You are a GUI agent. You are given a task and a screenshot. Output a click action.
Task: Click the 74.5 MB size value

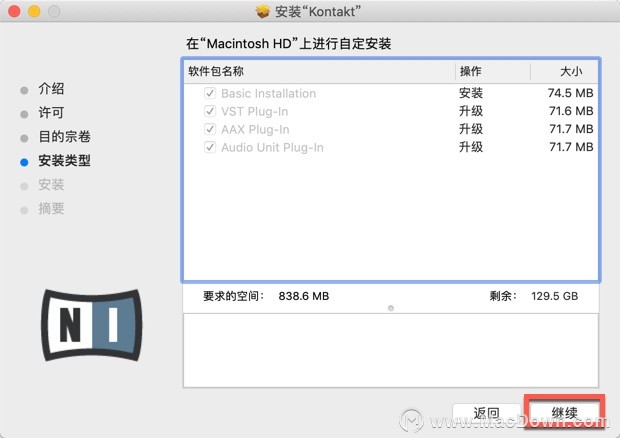pyautogui.click(x=571, y=93)
